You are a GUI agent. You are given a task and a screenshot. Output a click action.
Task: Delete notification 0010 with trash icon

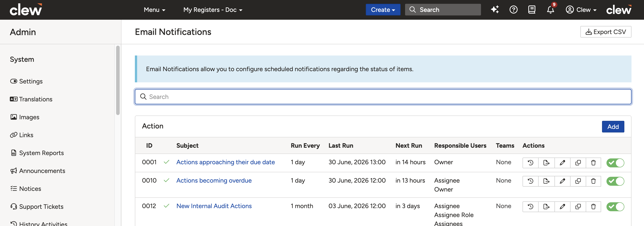(593, 181)
